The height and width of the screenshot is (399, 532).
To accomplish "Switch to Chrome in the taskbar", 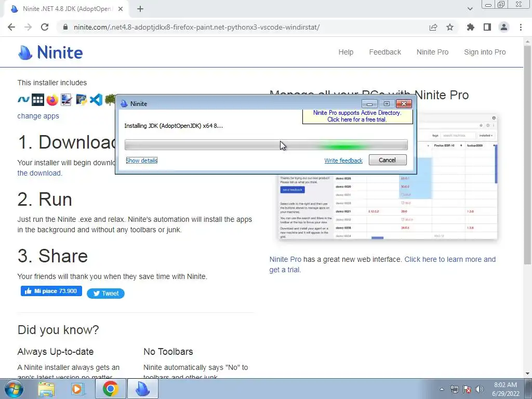I will click(110, 389).
